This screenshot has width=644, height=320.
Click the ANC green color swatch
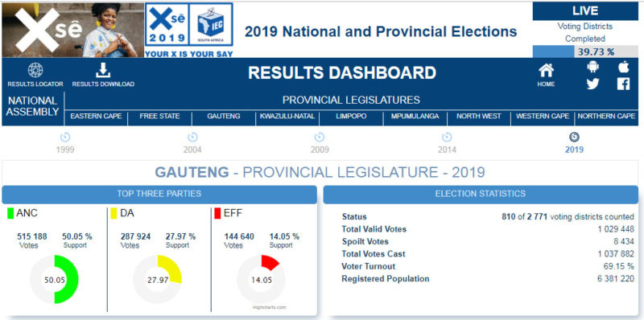click(10, 214)
